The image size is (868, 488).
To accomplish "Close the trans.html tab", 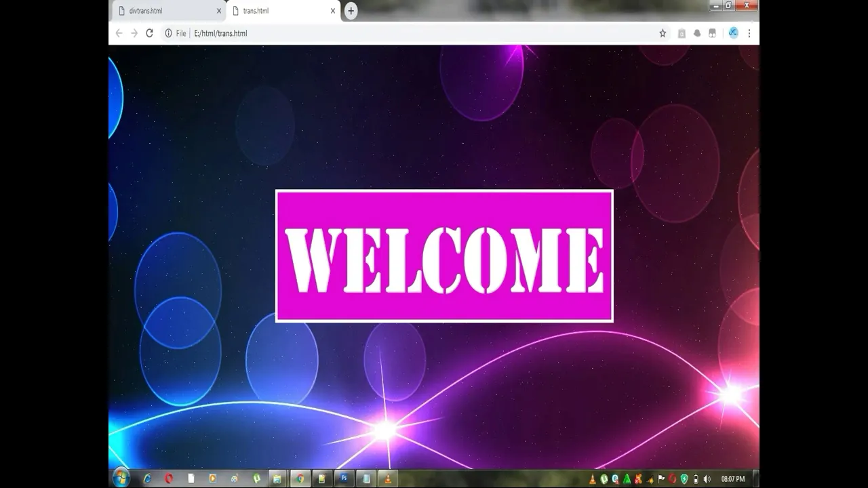I will 333,11.
